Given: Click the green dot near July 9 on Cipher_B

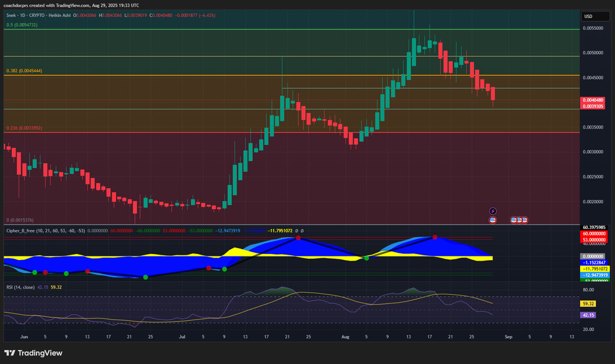Looking at the screenshot, I should coord(224,269).
